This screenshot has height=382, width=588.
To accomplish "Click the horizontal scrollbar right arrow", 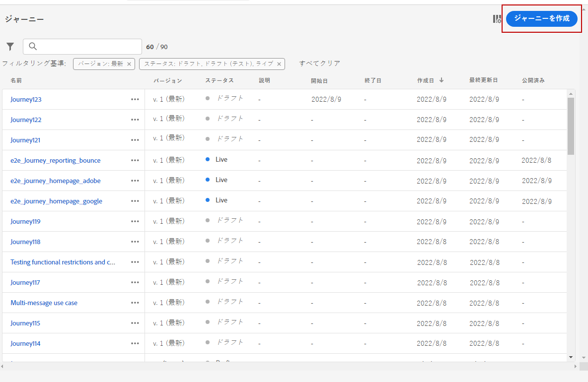I will (576, 366).
